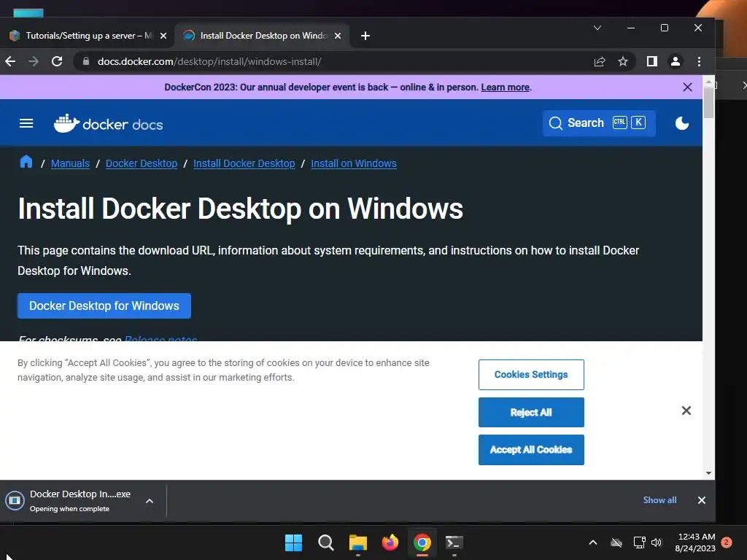Screen dimensions: 747x560
Task: Toggle dark mode moon icon
Action: (682, 123)
